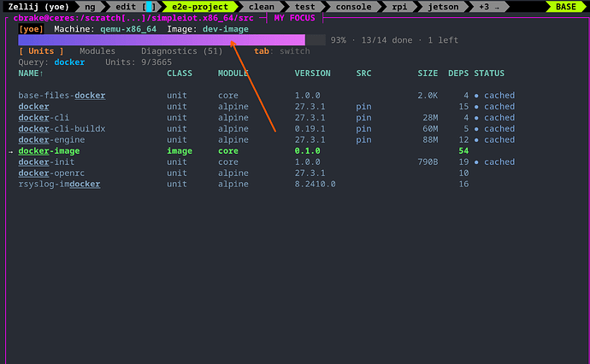Sort by the NAME column header

[31, 73]
